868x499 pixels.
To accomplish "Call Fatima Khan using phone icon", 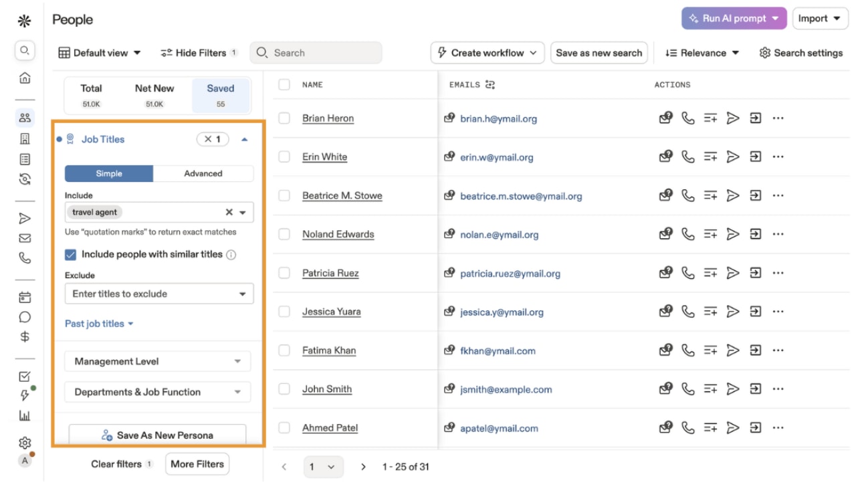I will (x=688, y=351).
